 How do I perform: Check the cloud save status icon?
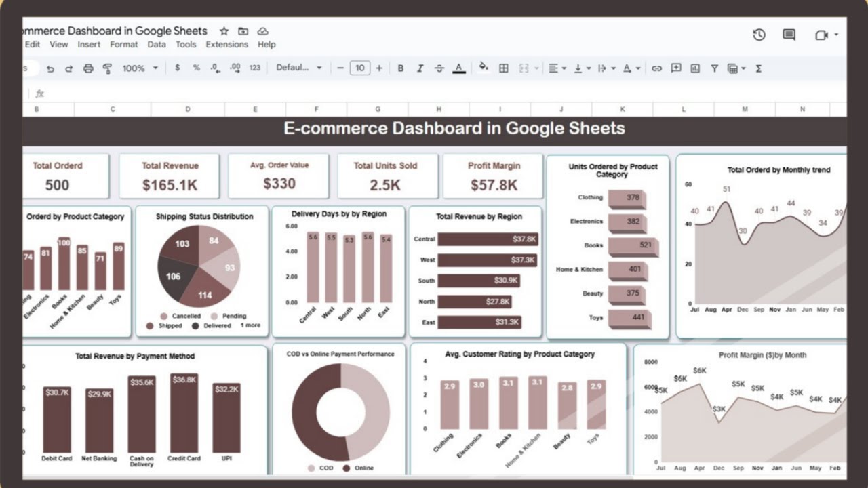click(263, 31)
